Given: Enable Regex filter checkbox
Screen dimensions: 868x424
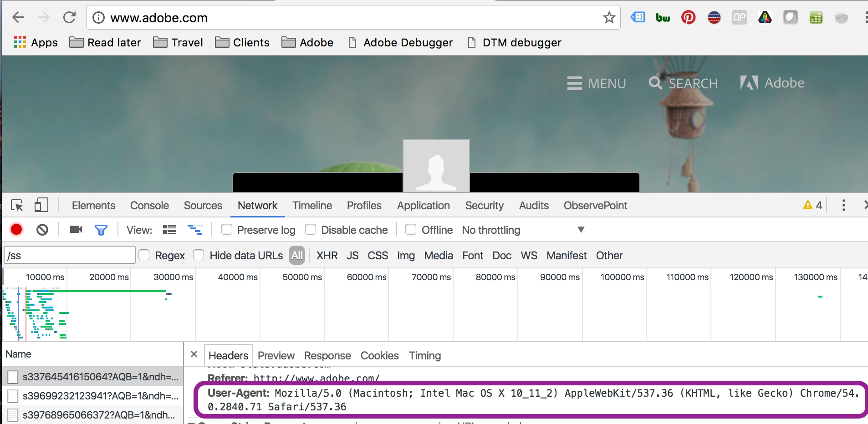Looking at the screenshot, I should pos(144,255).
